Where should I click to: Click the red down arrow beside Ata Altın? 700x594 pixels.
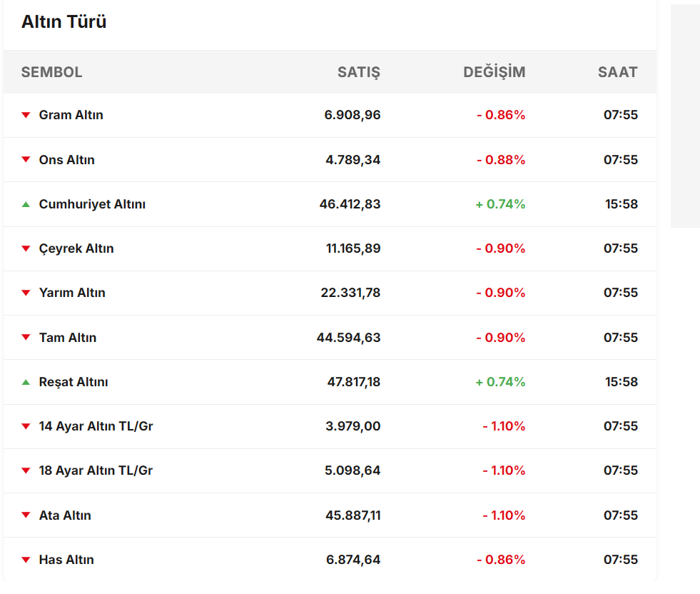tap(26, 515)
